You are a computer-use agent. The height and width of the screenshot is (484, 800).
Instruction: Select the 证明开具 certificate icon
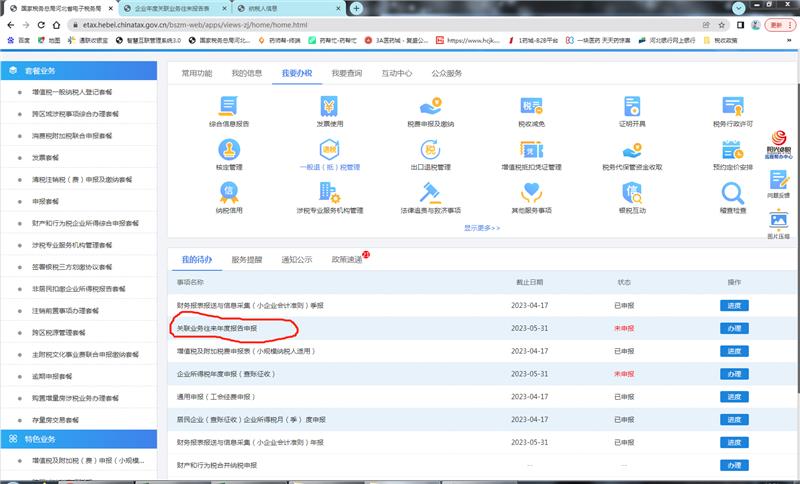[630, 106]
